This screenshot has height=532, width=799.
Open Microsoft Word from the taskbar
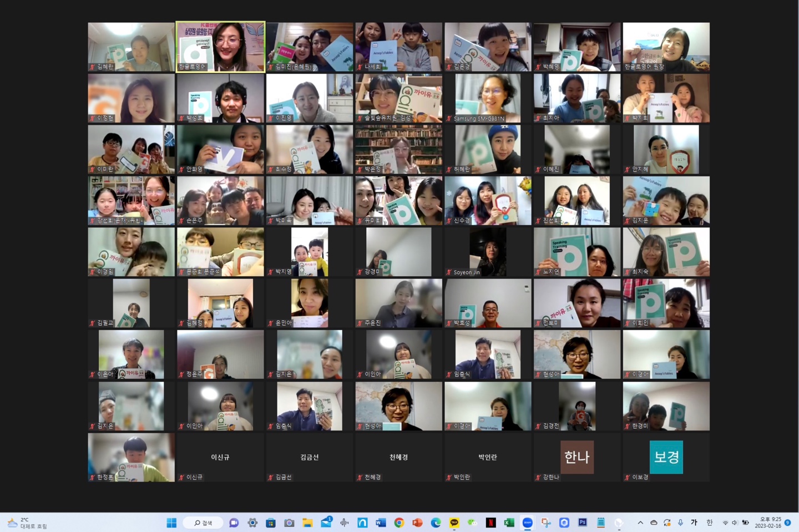[381, 523]
